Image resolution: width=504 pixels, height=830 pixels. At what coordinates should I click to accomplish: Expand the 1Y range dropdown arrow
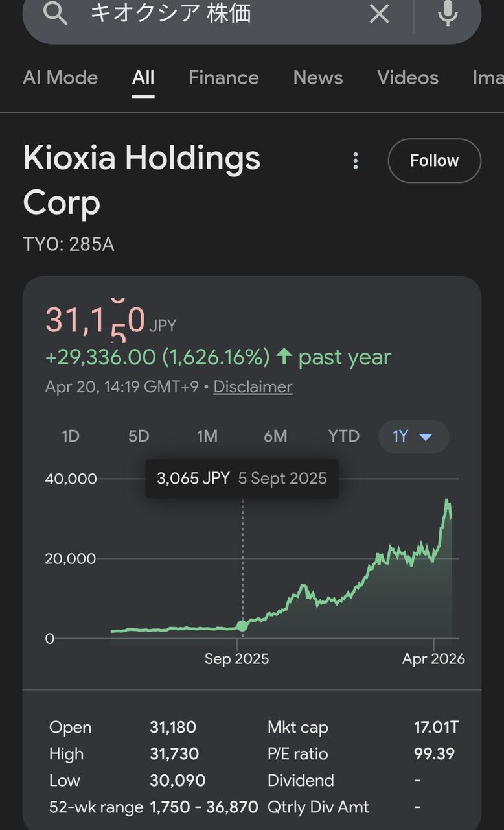click(x=426, y=437)
